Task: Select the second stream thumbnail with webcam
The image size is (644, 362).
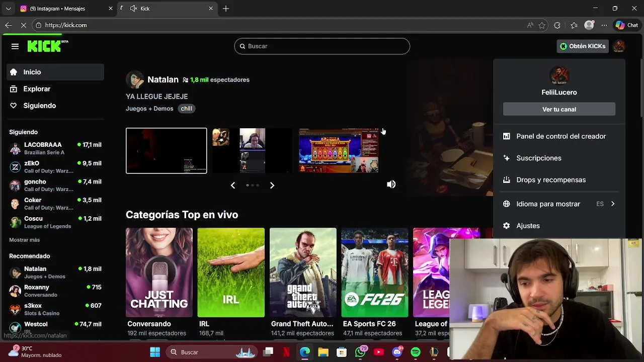Action: coord(252,151)
